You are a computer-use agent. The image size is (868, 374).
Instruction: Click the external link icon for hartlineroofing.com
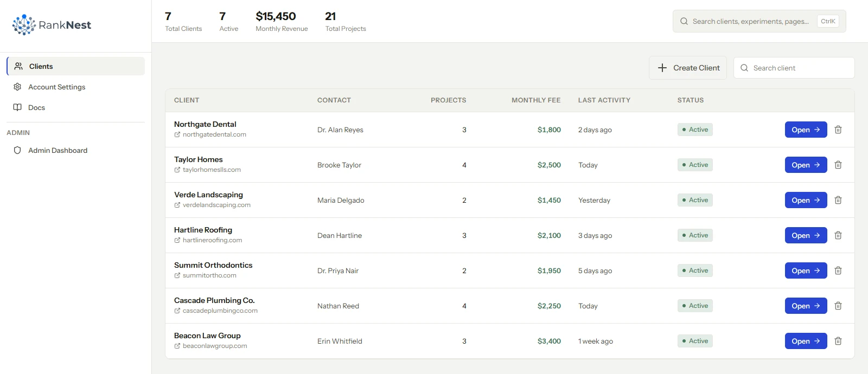[177, 240]
